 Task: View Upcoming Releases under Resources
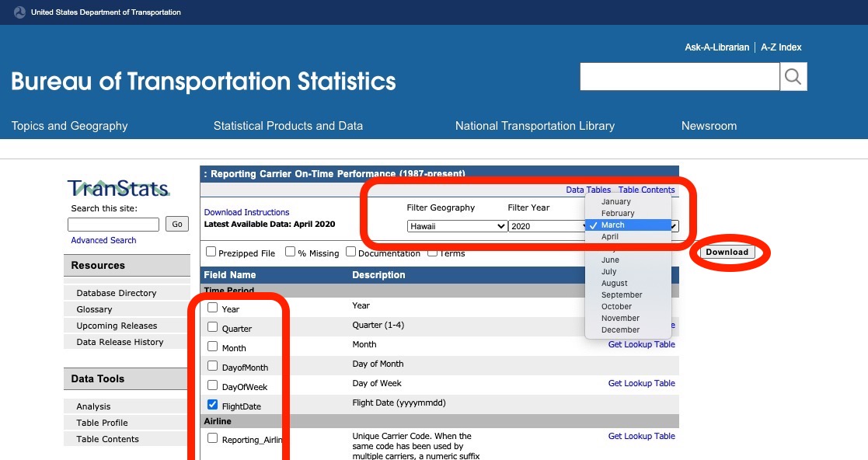pos(117,326)
